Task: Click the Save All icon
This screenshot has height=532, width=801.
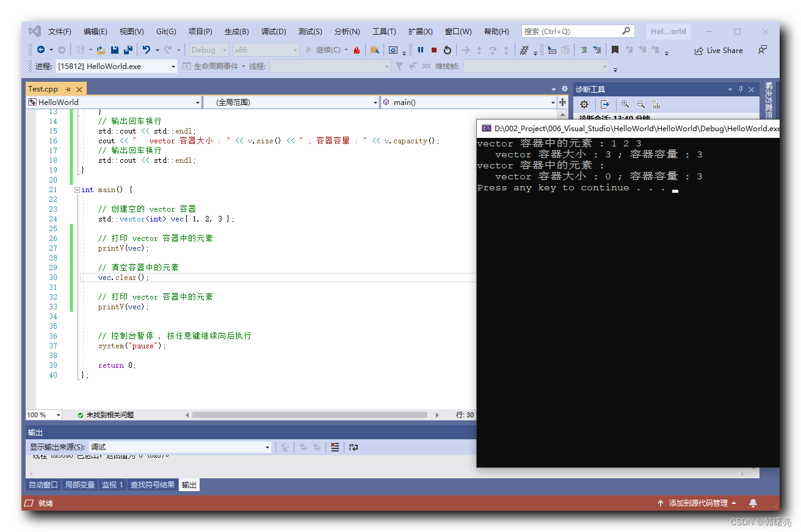Action: [128, 50]
